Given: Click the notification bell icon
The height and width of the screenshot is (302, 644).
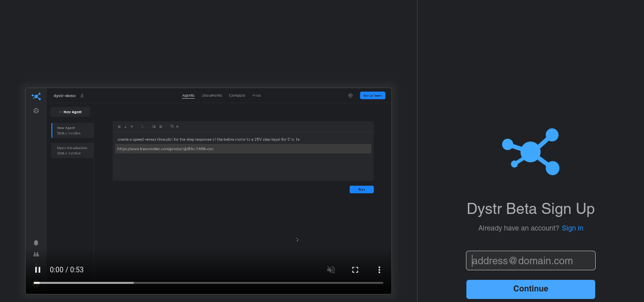Looking at the screenshot, I should 36,243.
